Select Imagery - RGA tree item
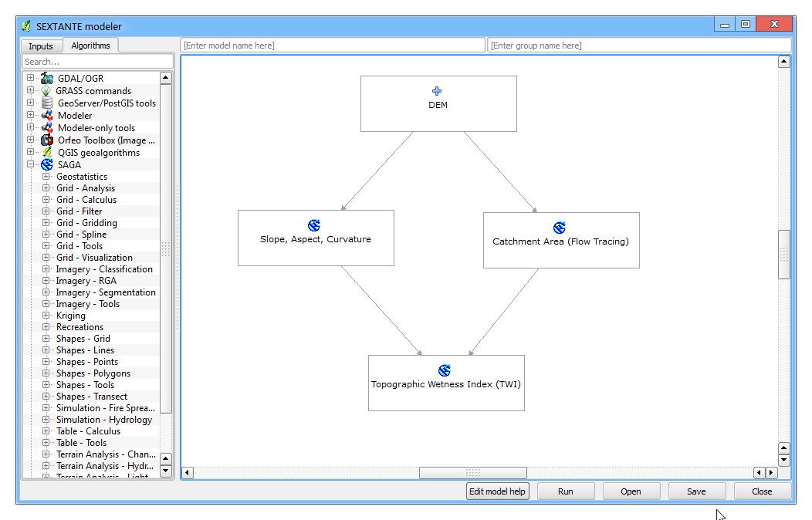Screen dimensions: 812x520 86,280
